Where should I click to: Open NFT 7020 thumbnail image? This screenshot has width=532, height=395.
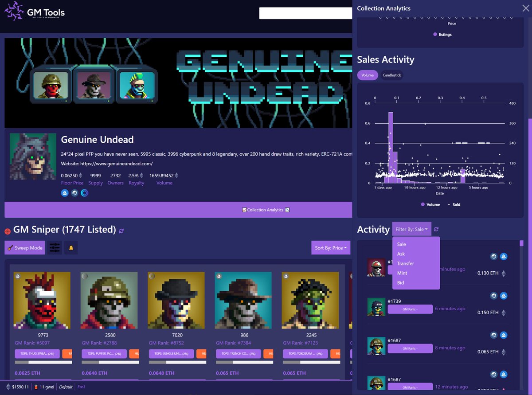tap(177, 301)
